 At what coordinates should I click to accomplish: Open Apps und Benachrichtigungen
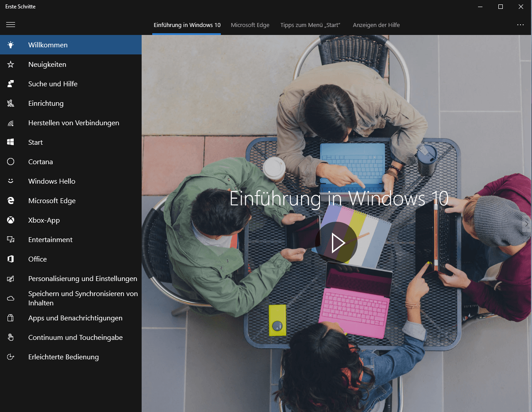[x=71, y=318]
